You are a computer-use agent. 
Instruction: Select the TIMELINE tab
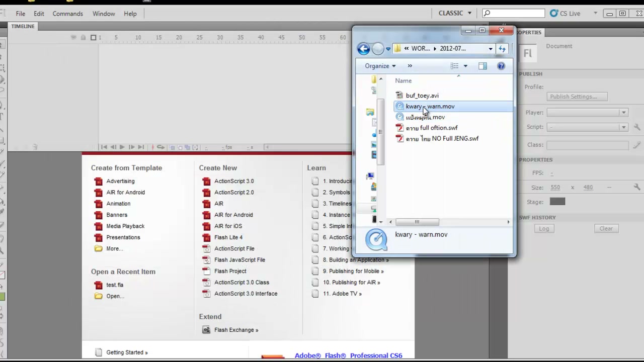[23, 26]
